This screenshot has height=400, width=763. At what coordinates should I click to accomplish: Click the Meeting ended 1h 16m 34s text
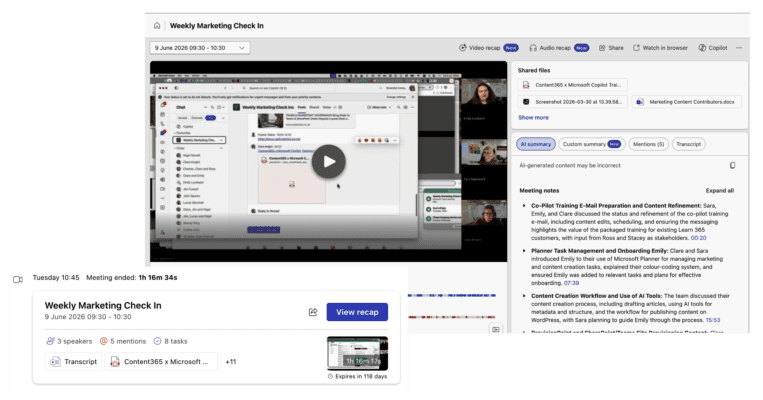tap(132, 277)
